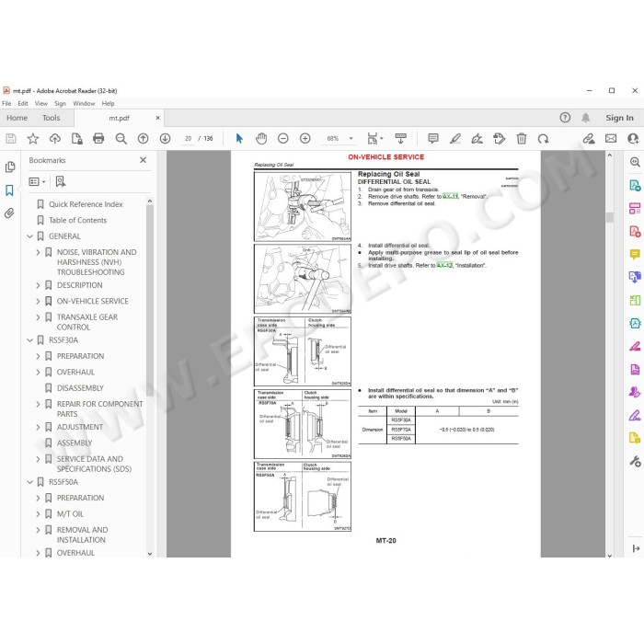
Task: Click the add new bookmark icon
Action: 61,181
